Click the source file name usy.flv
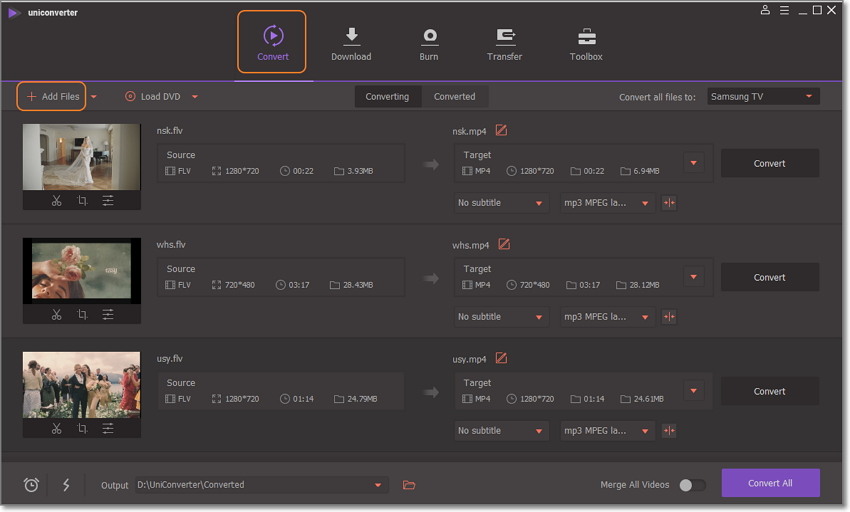 (170, 359)
